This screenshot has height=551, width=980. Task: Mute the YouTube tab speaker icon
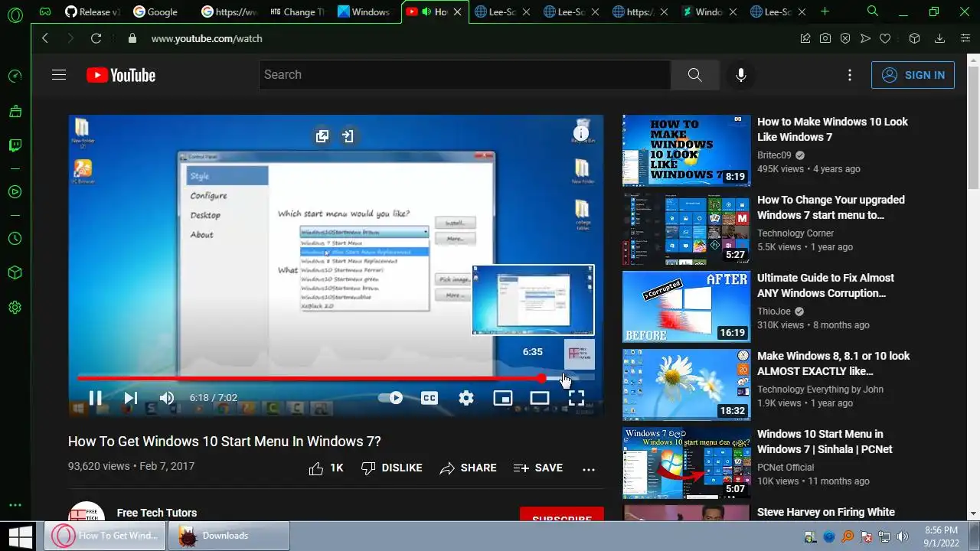[426, 11]
